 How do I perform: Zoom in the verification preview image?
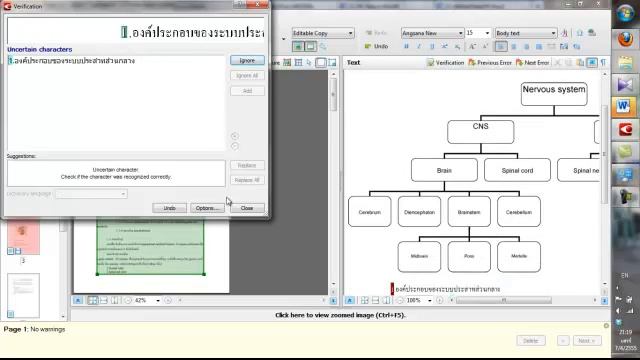tap(235, 136)
